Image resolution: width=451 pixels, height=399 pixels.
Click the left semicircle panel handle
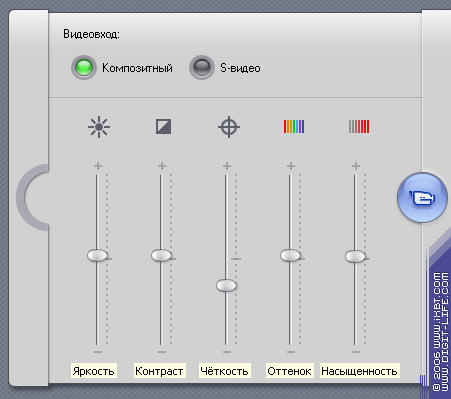(x=32, y=197)
